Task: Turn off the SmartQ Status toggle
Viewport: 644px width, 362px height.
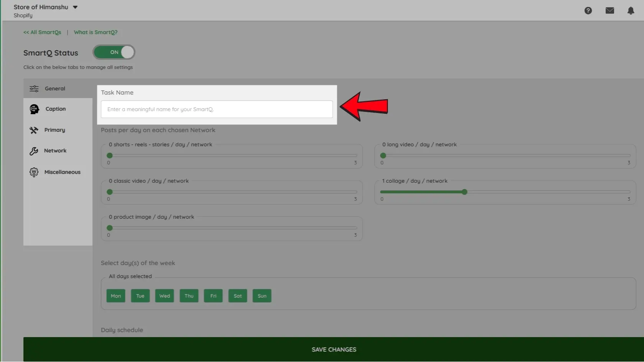Action: point(114,52)
